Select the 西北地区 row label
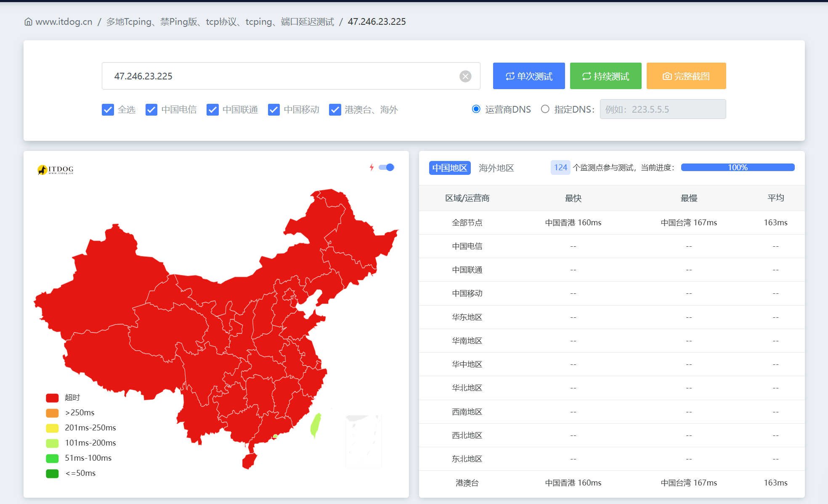The height and width of the screenshot is (504, 828). (x=467, y=435)
